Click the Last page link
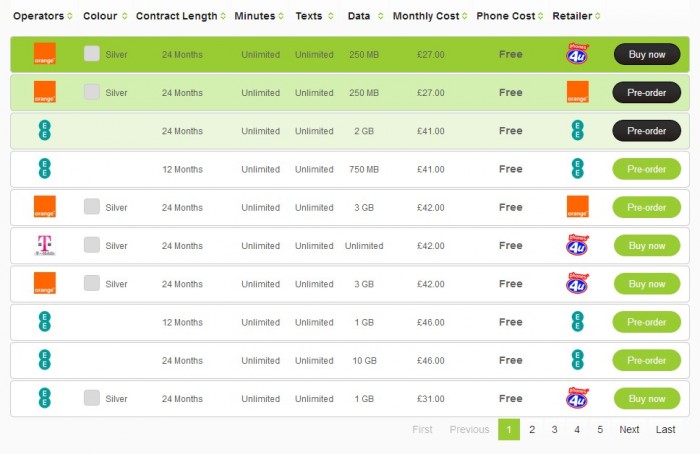 point(665,429)
